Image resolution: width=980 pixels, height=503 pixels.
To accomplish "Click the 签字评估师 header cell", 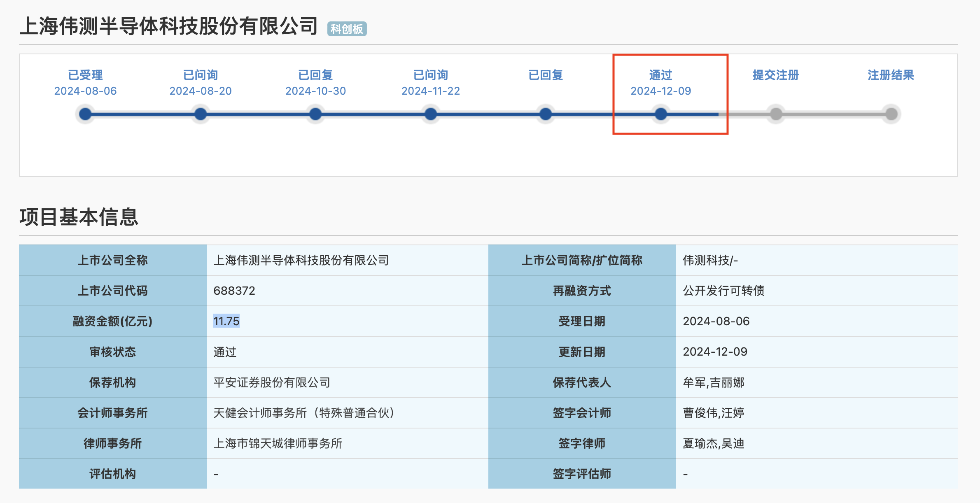I will [x=582, y=474].
